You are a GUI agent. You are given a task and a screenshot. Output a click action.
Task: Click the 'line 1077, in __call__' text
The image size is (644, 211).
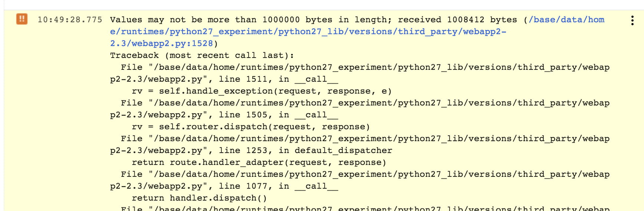(x=278, y=186)
